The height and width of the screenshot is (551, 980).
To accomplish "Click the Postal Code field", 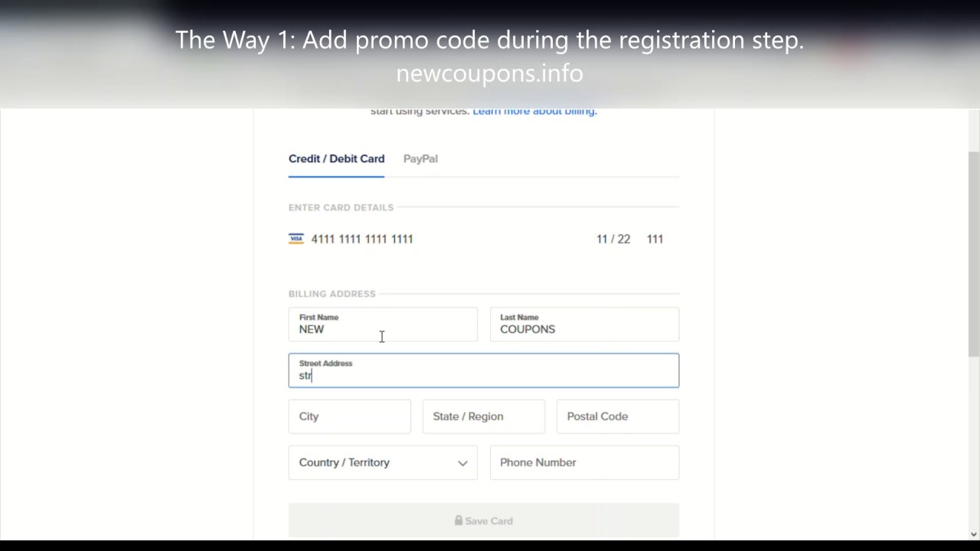I will tap(617, 416).
